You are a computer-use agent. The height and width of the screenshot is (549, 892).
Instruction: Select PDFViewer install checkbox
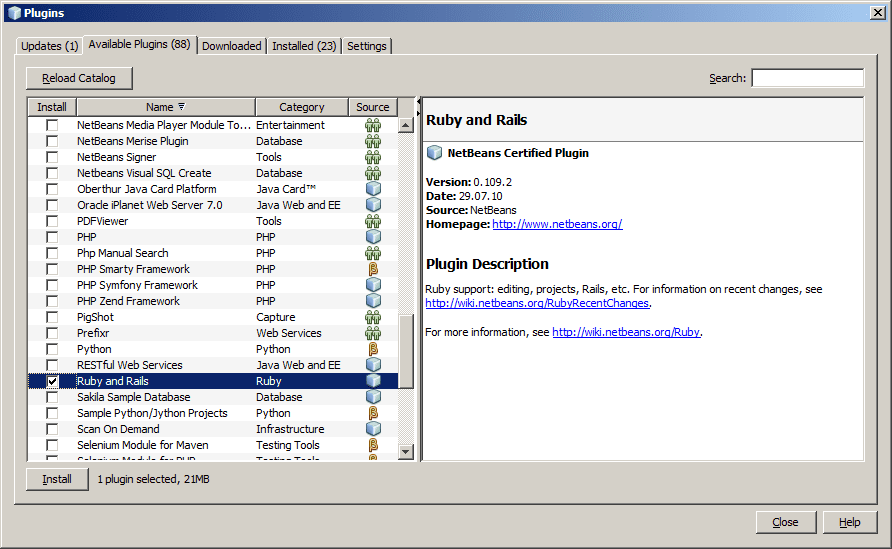coord(52,221)
